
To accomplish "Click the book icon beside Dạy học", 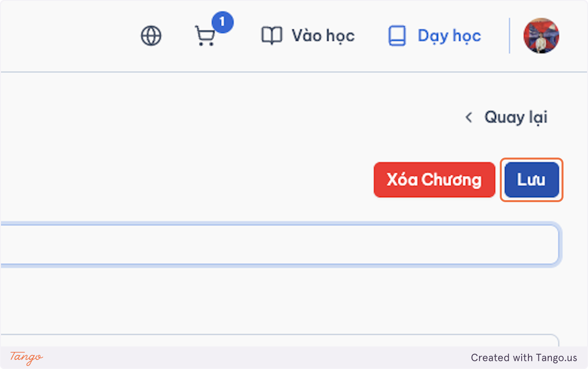I will [x=397, y=36].
